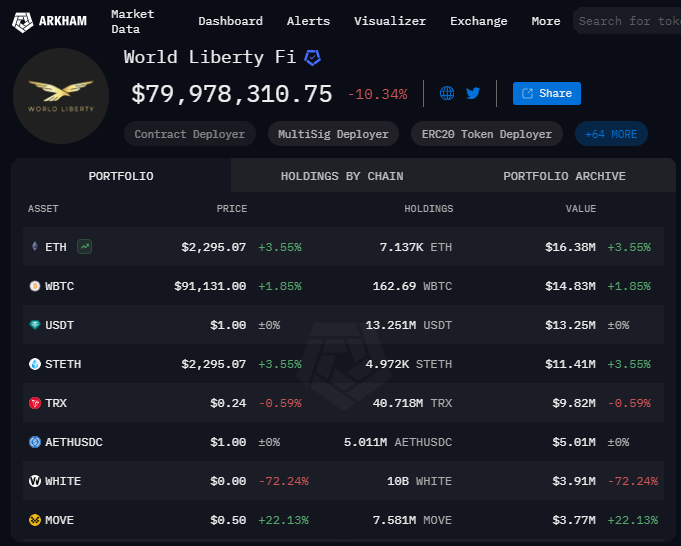Open the Alerts page

pos(308,21)
